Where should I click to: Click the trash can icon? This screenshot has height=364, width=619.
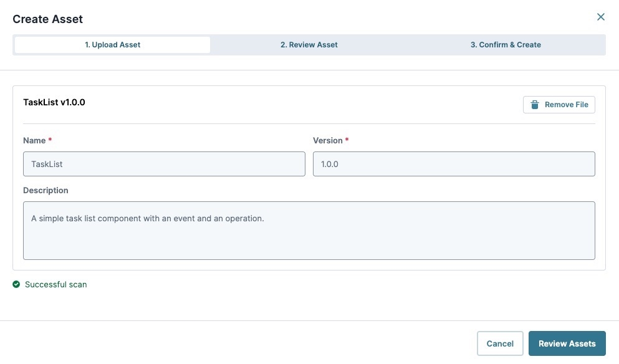click(534, 105)
